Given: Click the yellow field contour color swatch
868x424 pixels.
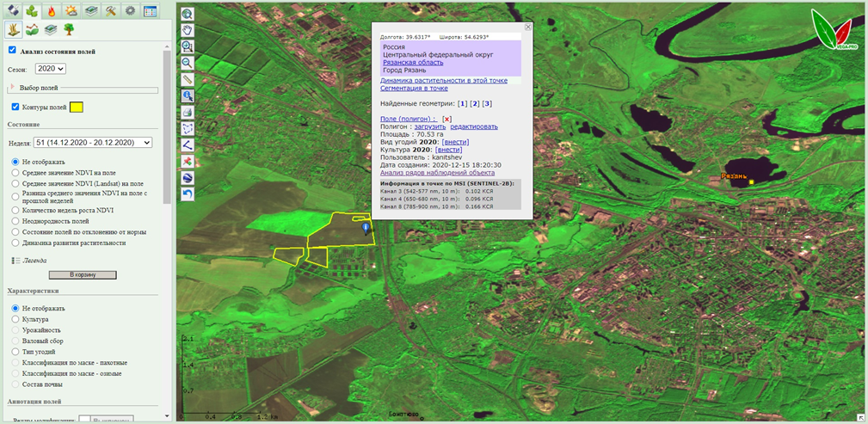Looking at the screenshot, I should click(x=77, y=107).
